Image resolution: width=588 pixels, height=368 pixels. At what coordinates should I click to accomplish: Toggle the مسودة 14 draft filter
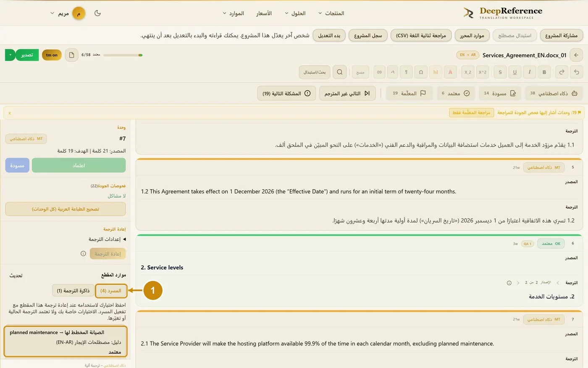(x=500, y=93)
